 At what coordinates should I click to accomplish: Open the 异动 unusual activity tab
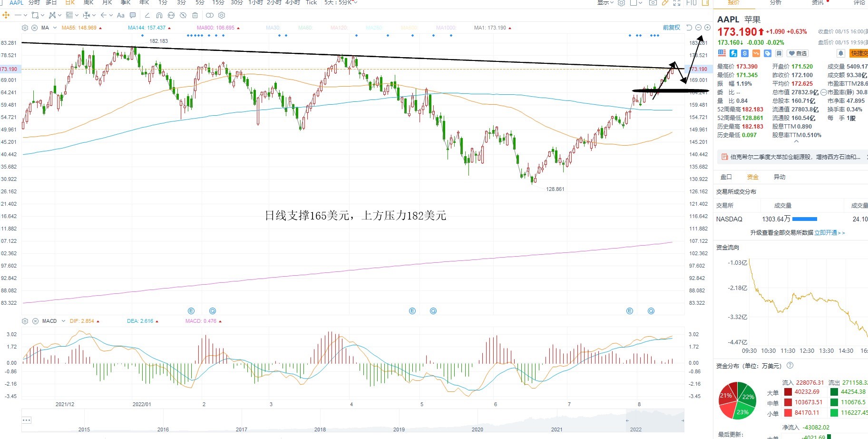pos(779,177)
